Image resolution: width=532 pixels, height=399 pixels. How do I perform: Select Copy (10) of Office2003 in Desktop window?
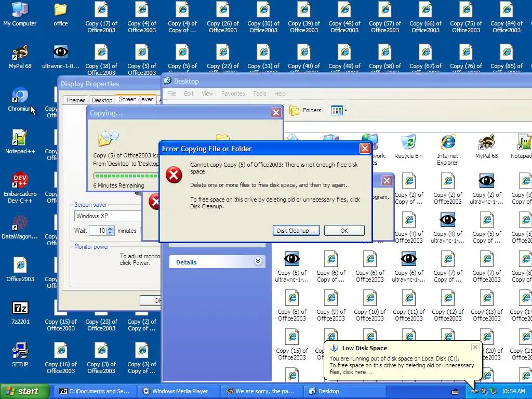pos(370,305)
